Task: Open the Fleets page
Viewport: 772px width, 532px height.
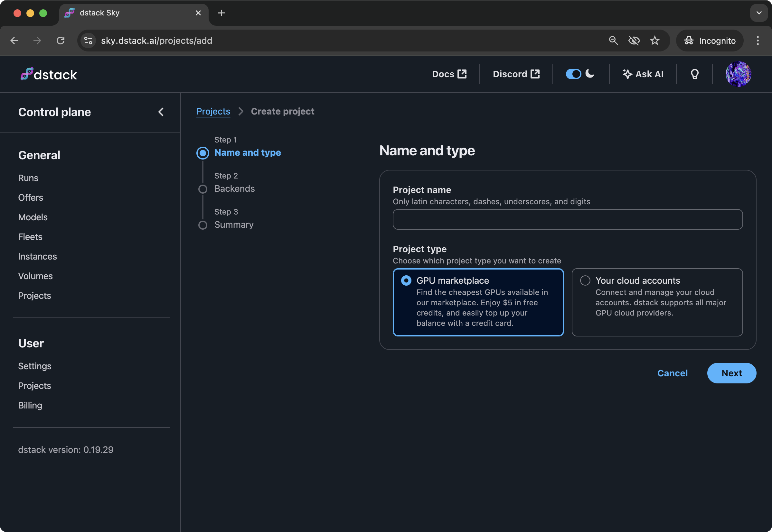Action: (30, 237)
